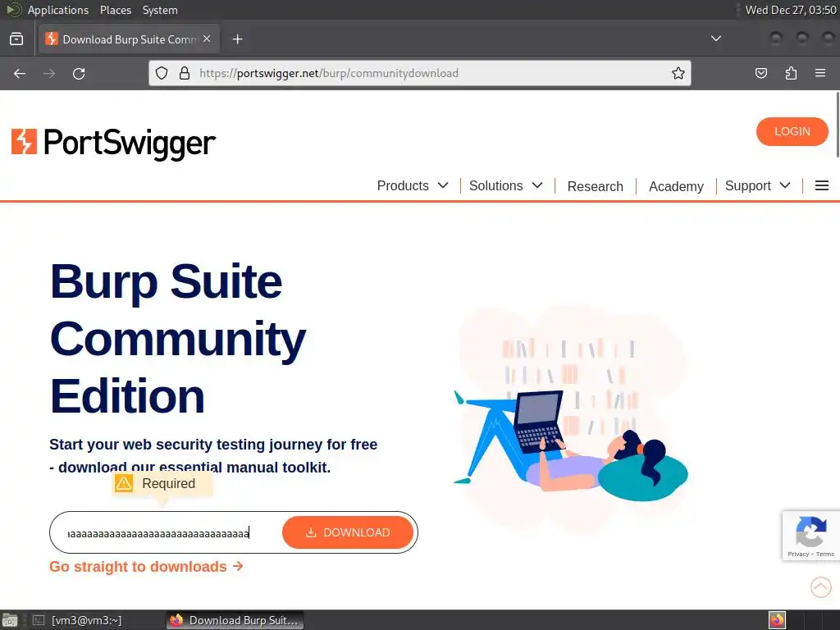840x630 pixels.
Task: Open the site hamburger menu icon
Action: [822, 186]
